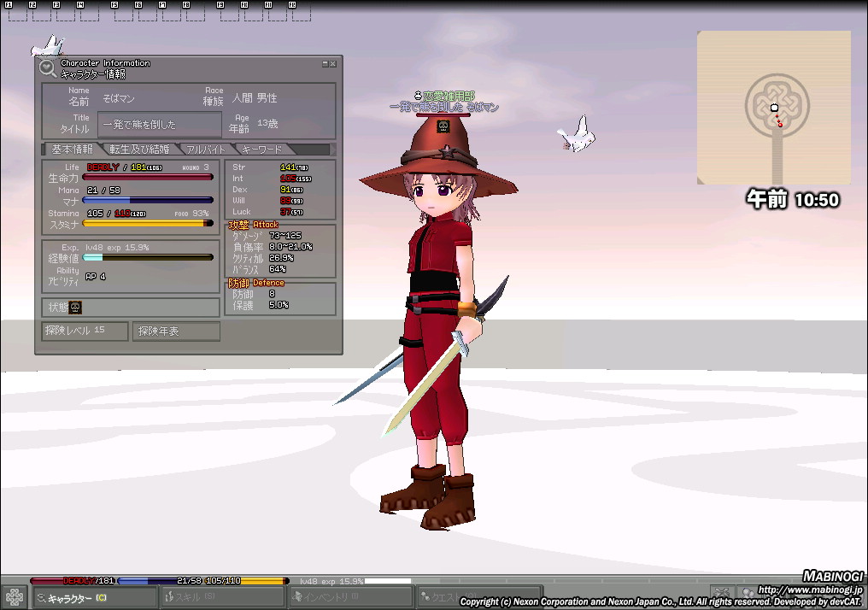
Task: Click the damage value 73~125
Action: click(x=285, y=235)
